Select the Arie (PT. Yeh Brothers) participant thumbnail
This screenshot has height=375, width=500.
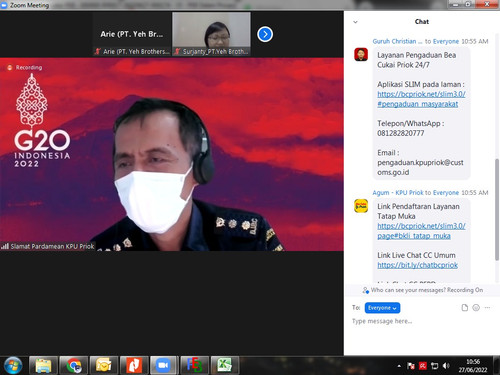(132, 34)
